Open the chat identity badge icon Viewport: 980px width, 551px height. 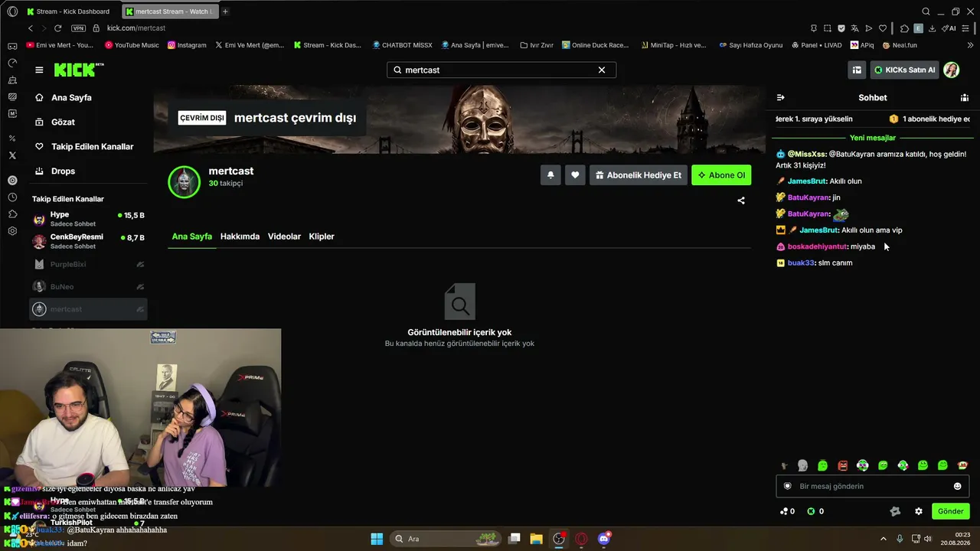787,486
